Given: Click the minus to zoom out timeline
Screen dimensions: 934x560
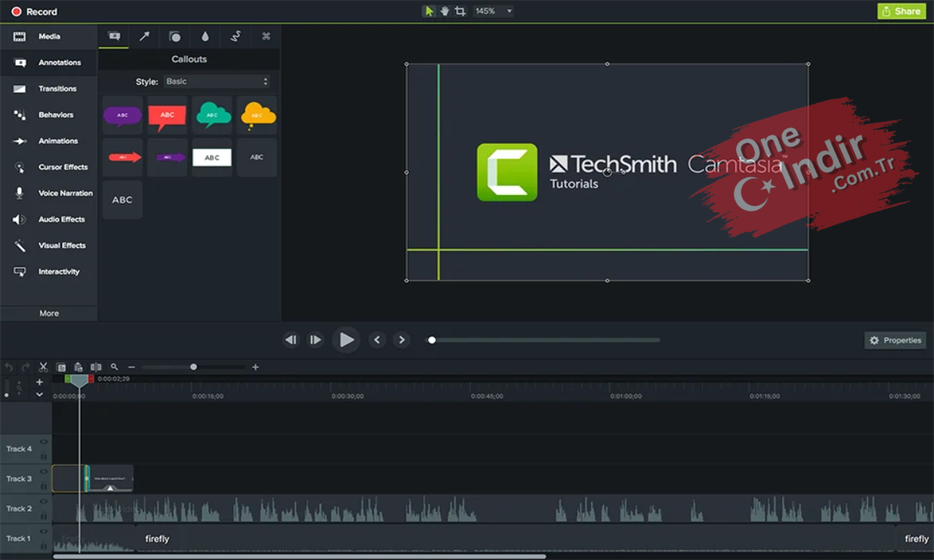Looking at the screenshot, I should [x=132, y=367].
